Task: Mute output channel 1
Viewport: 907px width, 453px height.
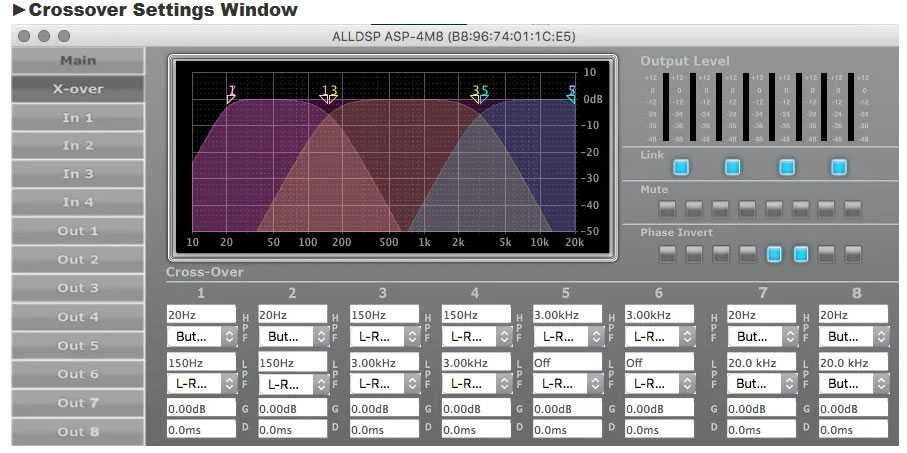Action: tap(667, 208)
